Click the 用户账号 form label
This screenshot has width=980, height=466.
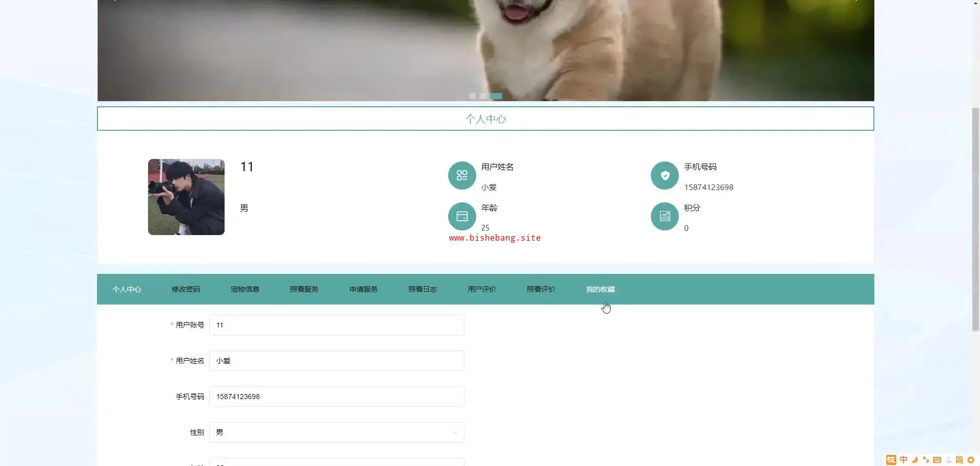coord(190,325)
